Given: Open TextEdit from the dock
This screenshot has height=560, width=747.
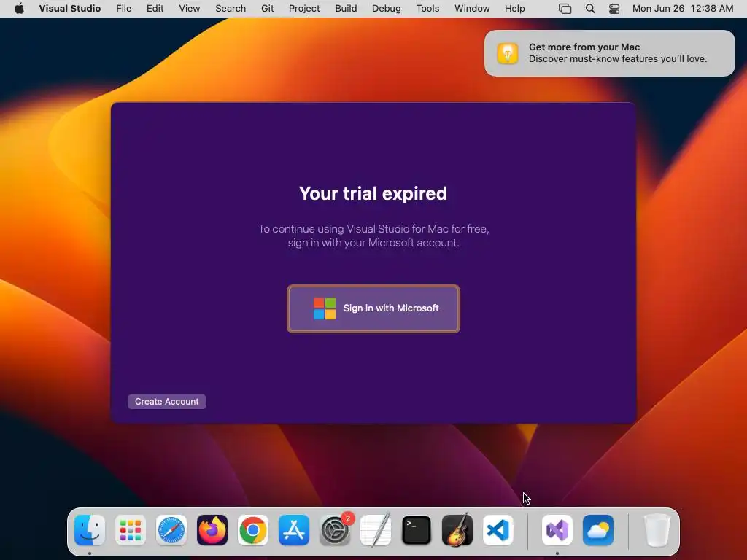Looking at the screenshot, I should point(376,530).
